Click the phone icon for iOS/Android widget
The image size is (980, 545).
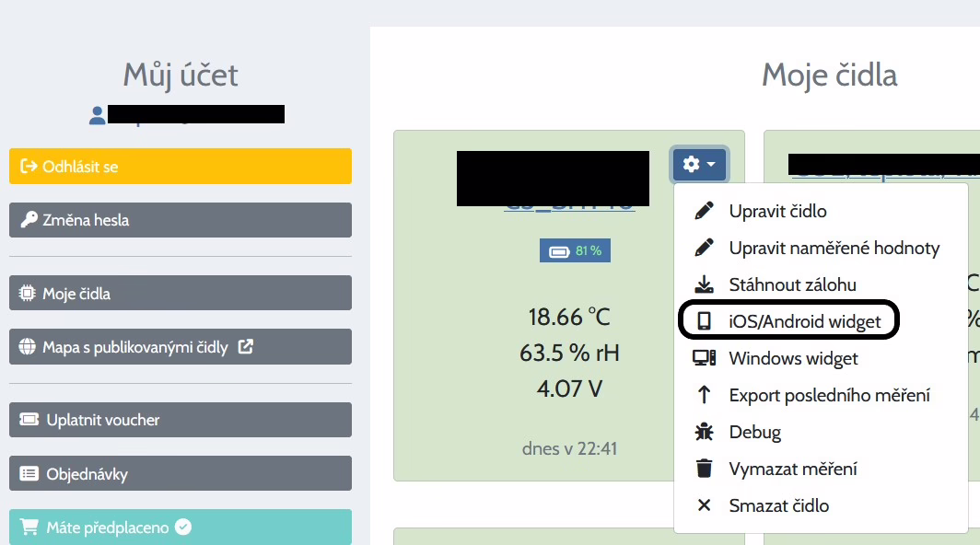pos(705,321)
